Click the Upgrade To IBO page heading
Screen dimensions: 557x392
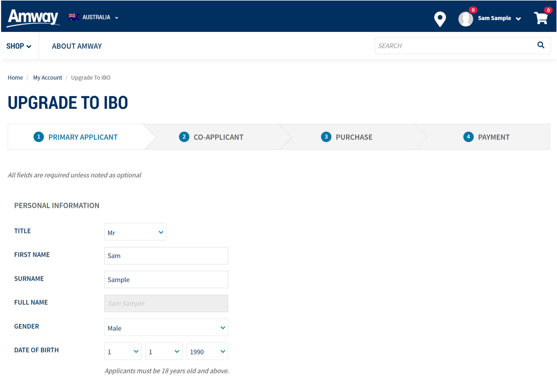[x=68, y=103]
